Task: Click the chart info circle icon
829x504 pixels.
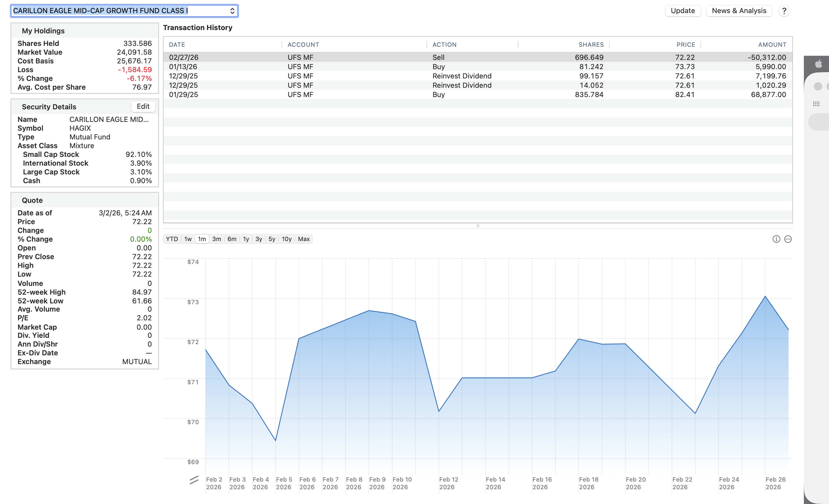Action: [x=776, y=239]
